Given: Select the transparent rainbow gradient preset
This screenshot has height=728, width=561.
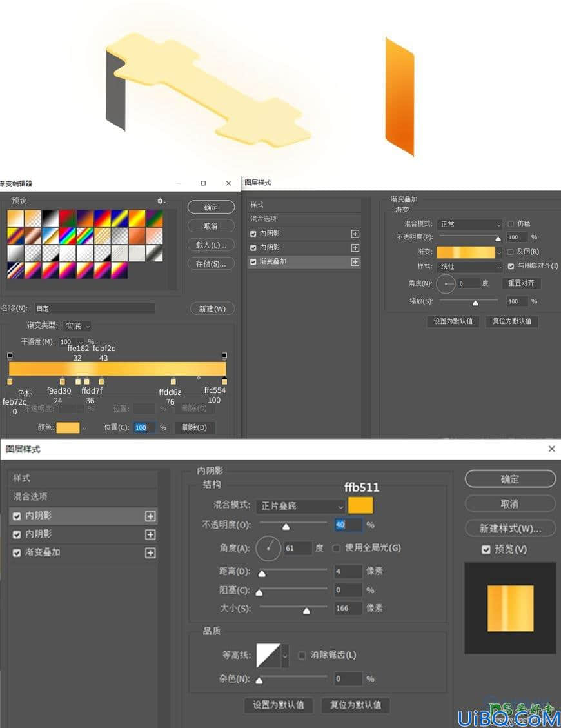Looking at the screenshot, I should (x=85, y=236).
